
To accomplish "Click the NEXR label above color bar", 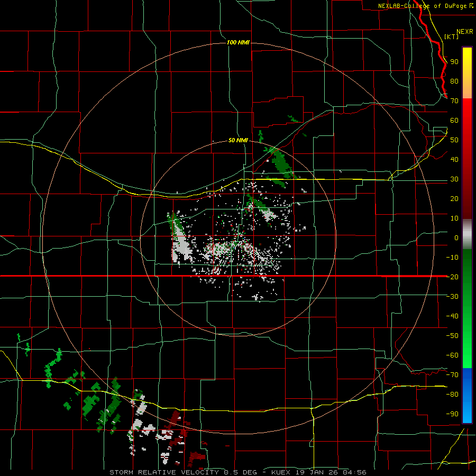I will (465, 32).
